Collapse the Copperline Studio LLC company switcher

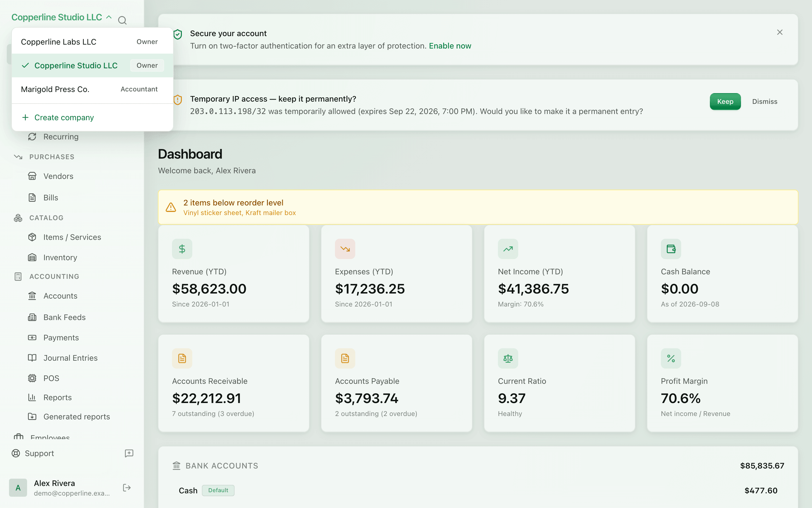pos(62,17)
